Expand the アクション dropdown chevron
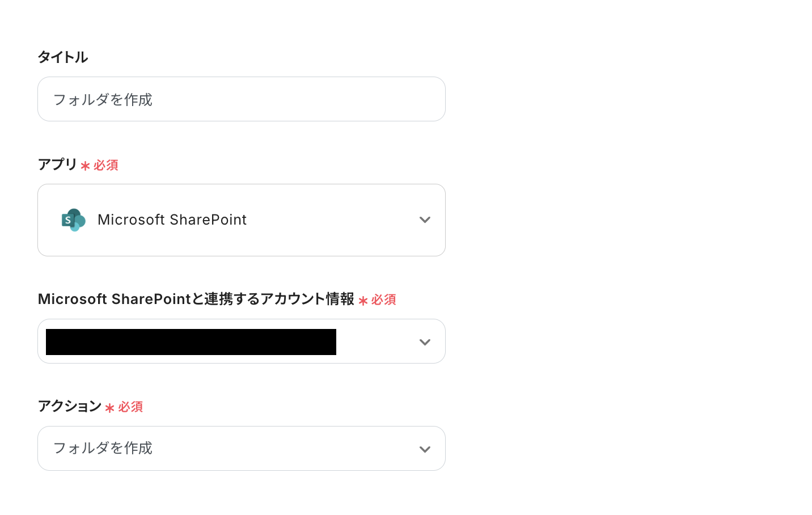Image resolution: width=812 pixels, height=515 pixels. coord(425,449)
